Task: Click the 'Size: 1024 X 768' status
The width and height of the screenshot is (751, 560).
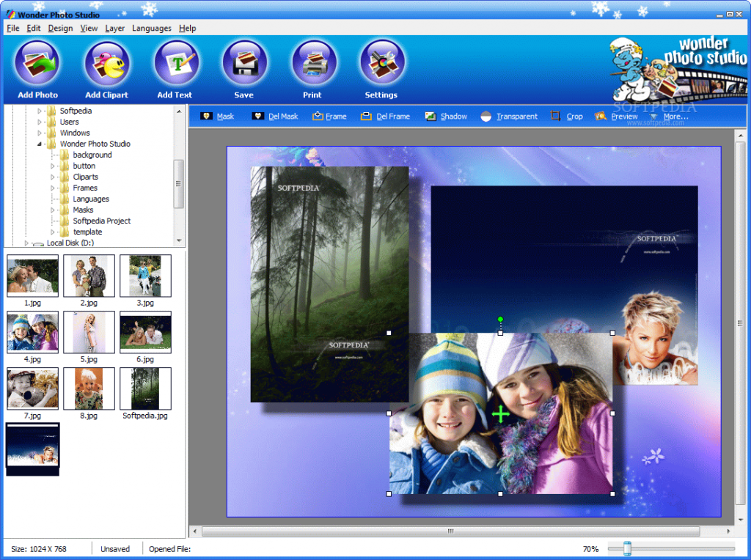Action: [39, 549]
